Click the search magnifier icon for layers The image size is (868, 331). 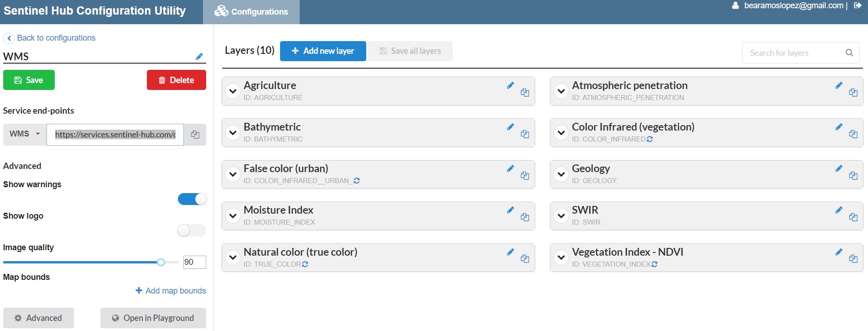tap(849, 53)
